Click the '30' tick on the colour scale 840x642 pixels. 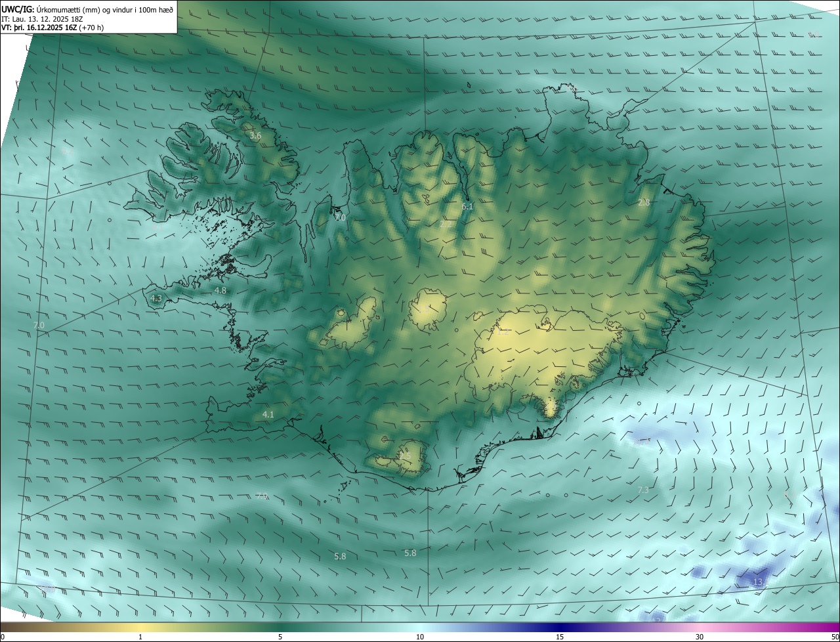(700, 637)
